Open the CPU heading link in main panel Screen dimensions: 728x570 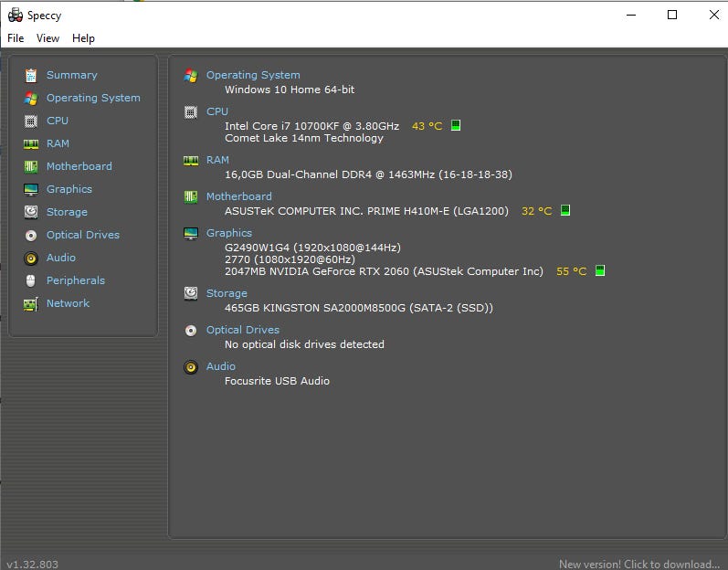pyautogui.click(x=217, y=111)
